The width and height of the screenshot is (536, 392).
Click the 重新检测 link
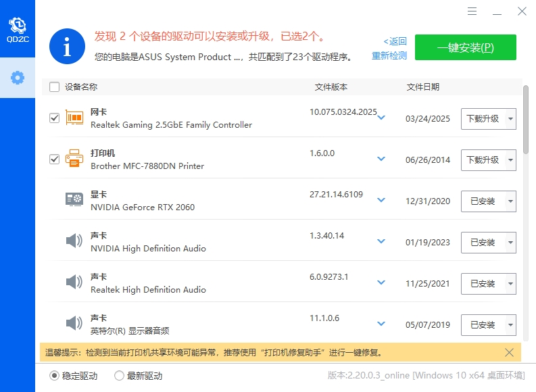point(389,55)
